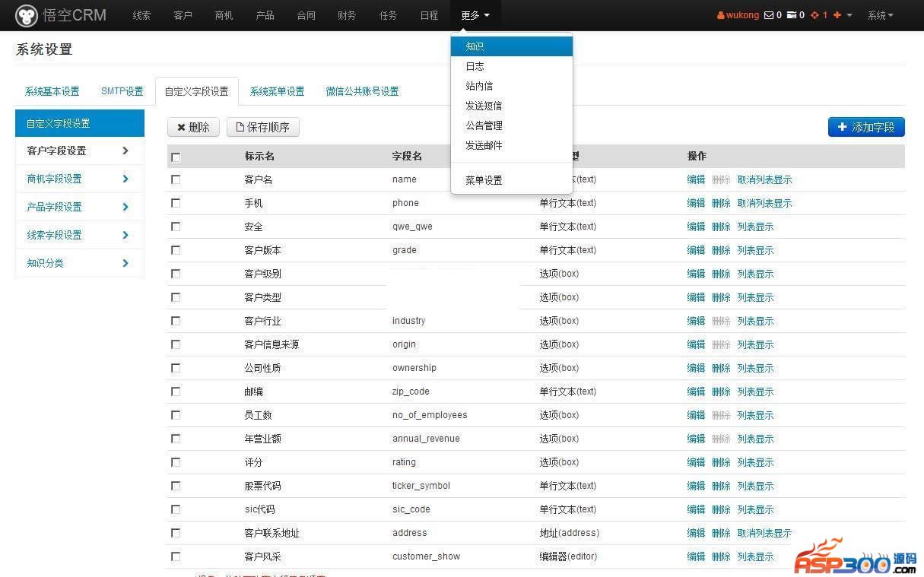
Task: Click the card notifications icon in navbar
Action: pos(791,15)
